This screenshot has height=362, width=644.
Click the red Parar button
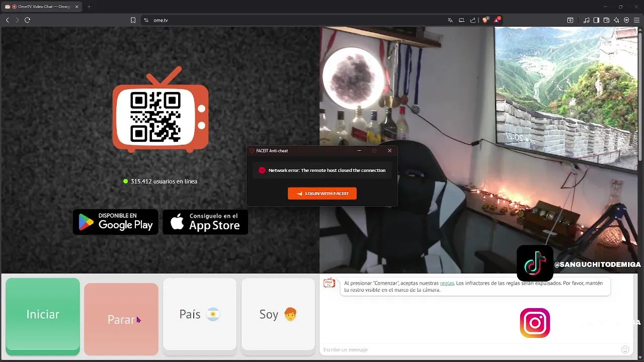point(121,319)
